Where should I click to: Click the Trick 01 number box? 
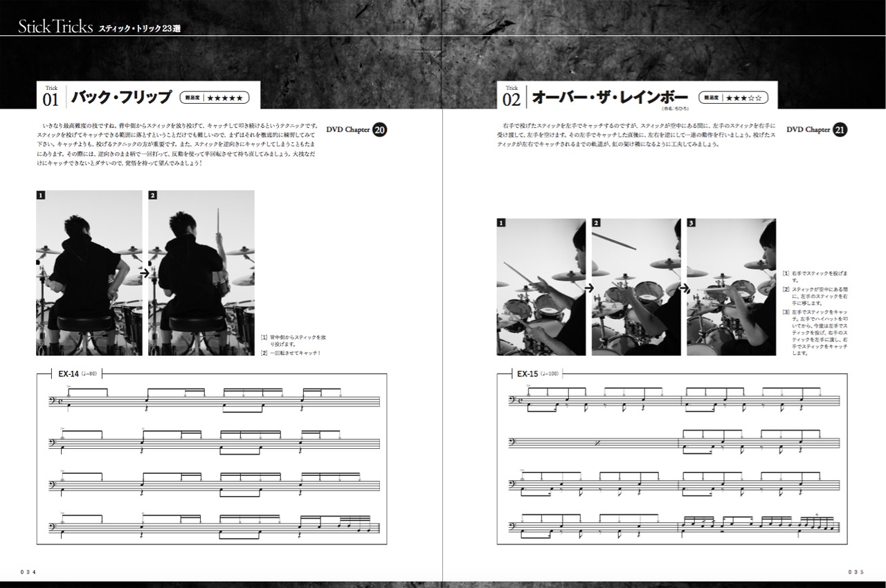[51, 96]
